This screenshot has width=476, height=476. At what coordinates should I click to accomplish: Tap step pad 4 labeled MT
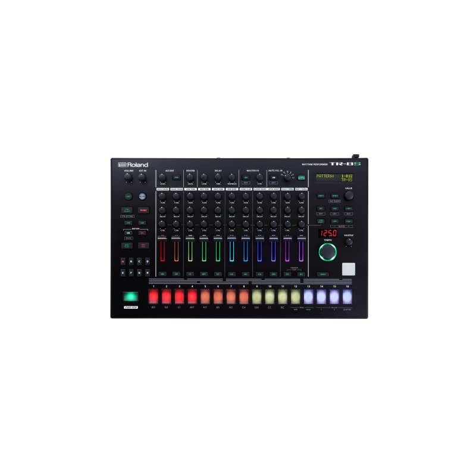(x=192, y=296)
